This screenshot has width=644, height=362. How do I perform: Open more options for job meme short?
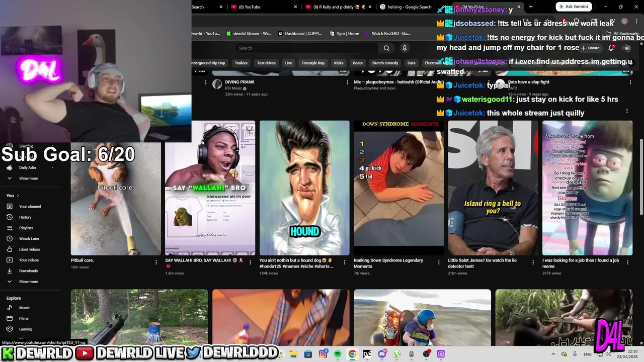tap(627, 262)
